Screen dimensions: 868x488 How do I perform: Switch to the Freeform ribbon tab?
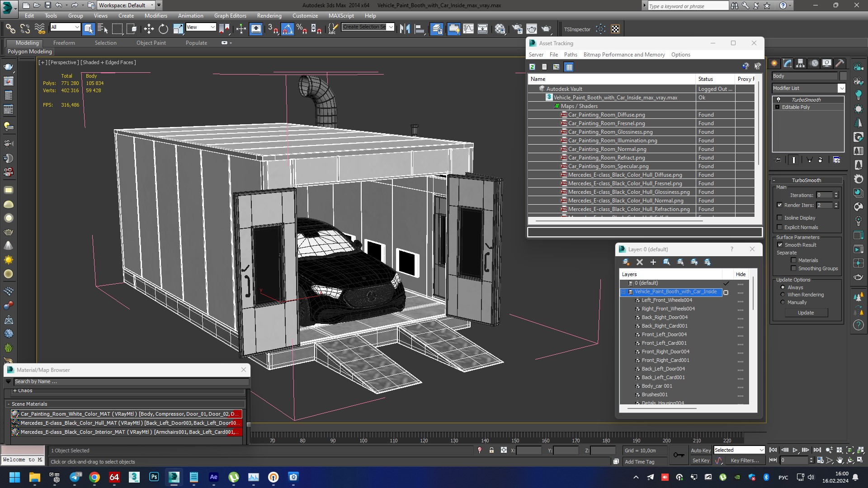point(64,43)
